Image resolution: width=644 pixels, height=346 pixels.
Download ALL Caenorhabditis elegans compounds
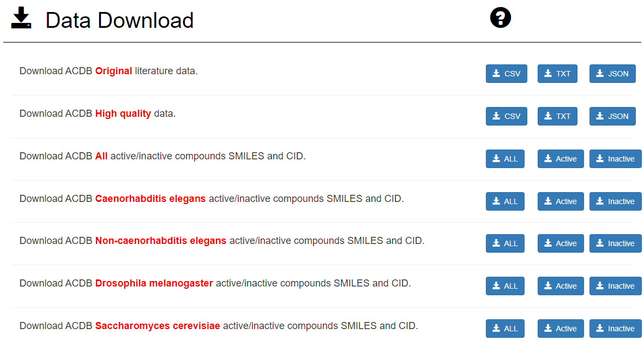[x=505, y=201]
